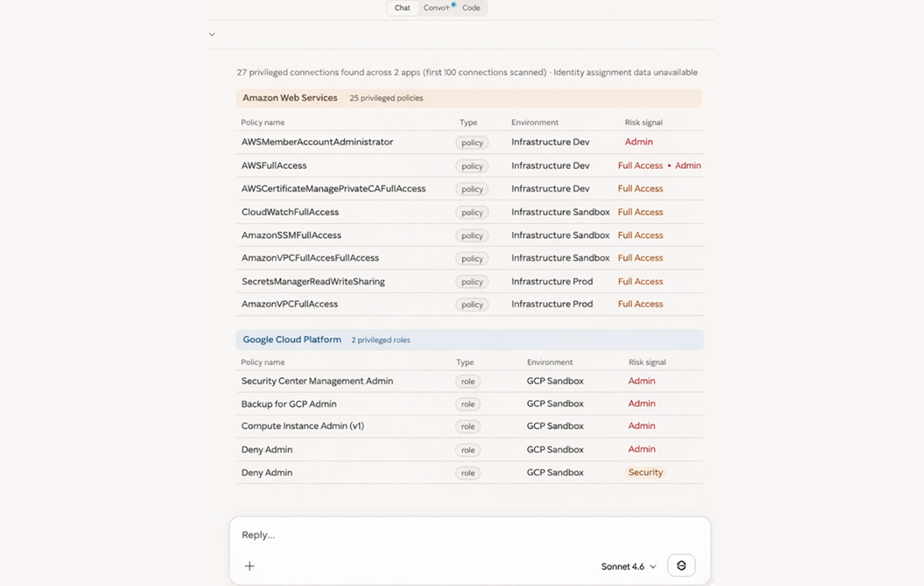The width and height of the screenshot is (924, 586).
Task: Click the AWS Risk signal column header
Action: click(643, 123)
